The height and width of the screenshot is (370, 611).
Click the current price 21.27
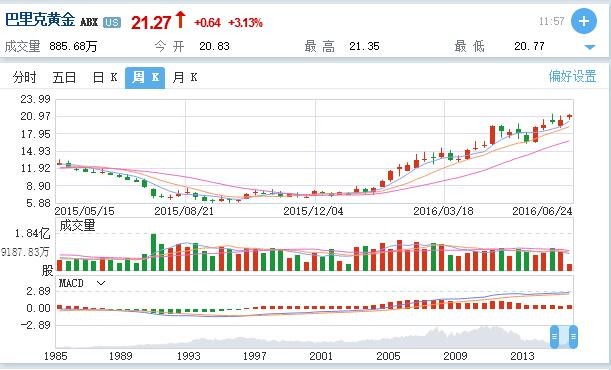point(151,23)
